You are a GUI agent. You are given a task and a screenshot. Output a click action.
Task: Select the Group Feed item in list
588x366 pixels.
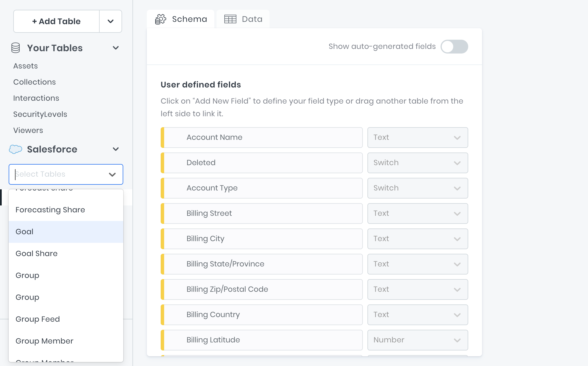(x=37, y=319)
